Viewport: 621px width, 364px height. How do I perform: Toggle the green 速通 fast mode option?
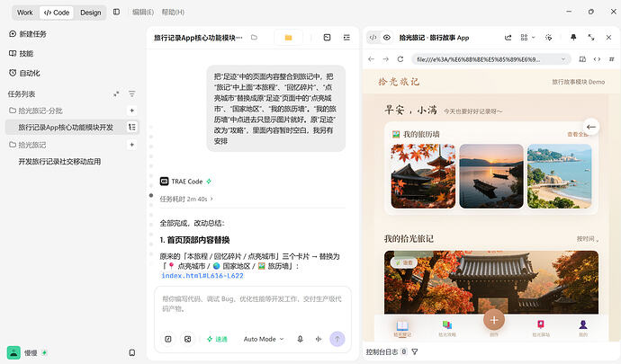pos(217,339)
